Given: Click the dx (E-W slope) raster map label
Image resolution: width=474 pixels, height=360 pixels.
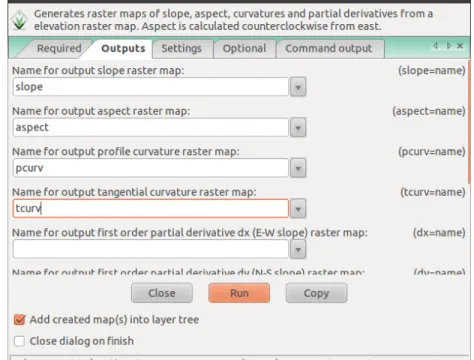Looking at the screenshot, I should pos(190,232).
